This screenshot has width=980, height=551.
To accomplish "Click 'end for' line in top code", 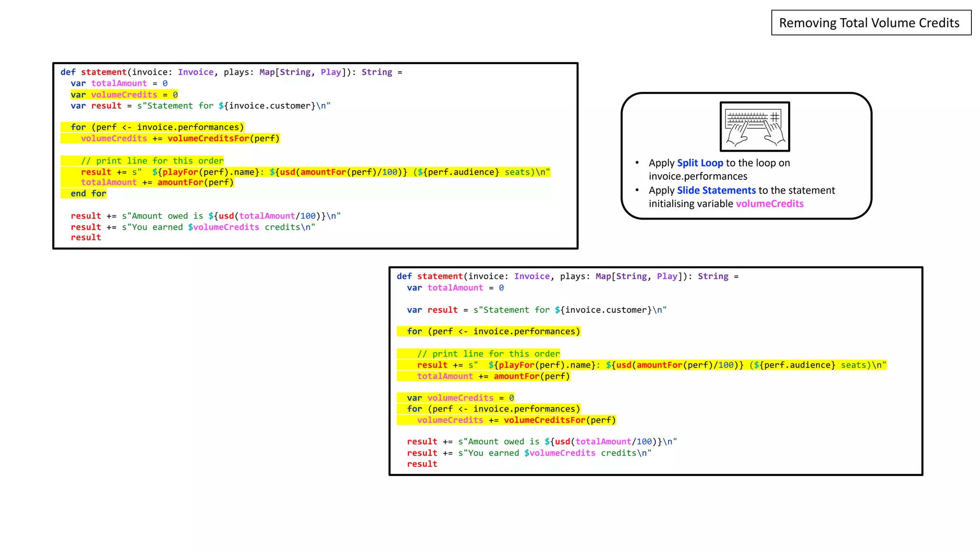I will tap(89, 194).
